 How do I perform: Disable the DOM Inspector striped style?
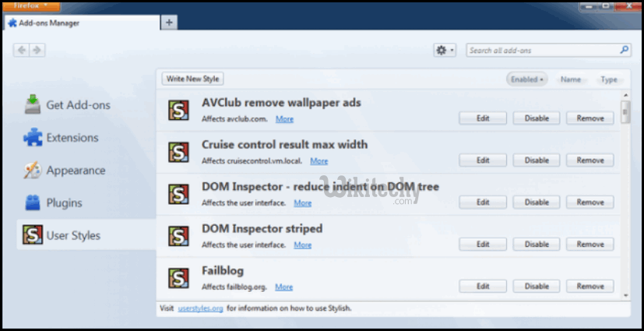click(x=537, y=245)
